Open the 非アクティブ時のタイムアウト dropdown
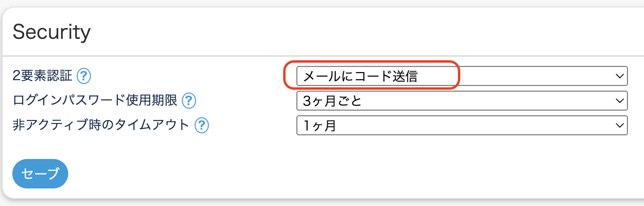Image resolution: width=644 pixels, height=206 pixels. [462, 125]
